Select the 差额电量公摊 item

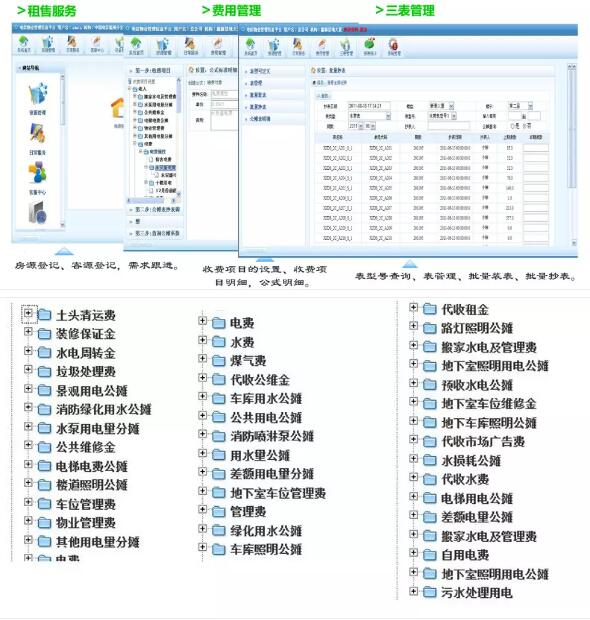[x=477, y=517]
